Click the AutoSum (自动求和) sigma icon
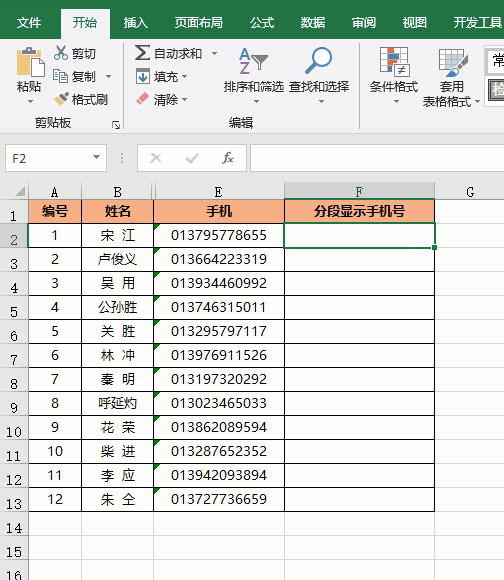 [x=142, y=53]
